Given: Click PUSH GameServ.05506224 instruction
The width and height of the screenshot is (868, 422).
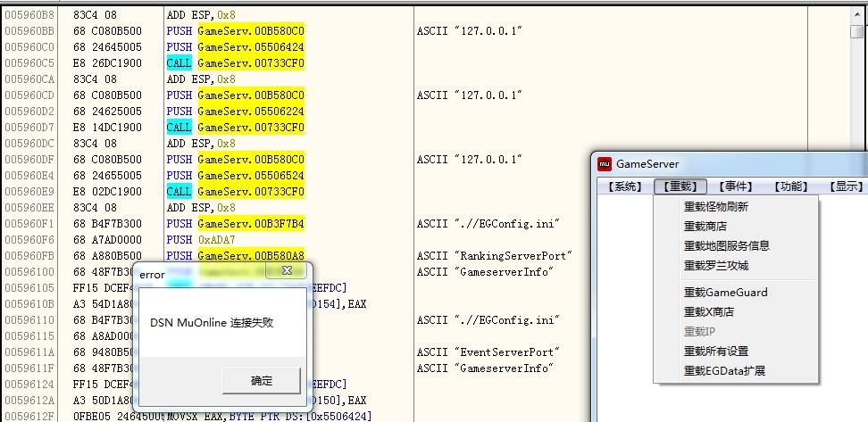Looking at the screenshot, I should pos(235,112).
